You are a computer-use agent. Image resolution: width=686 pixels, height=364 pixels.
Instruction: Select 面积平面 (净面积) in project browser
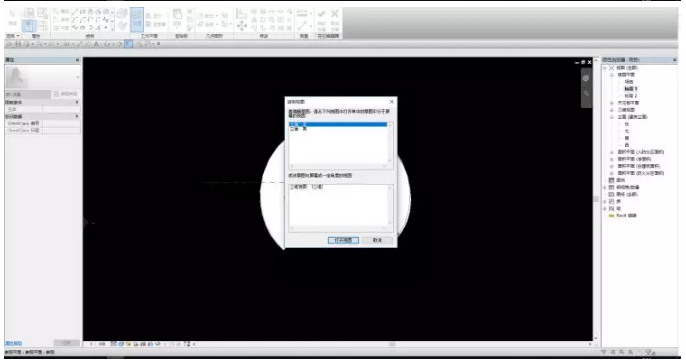coord(634,159)
